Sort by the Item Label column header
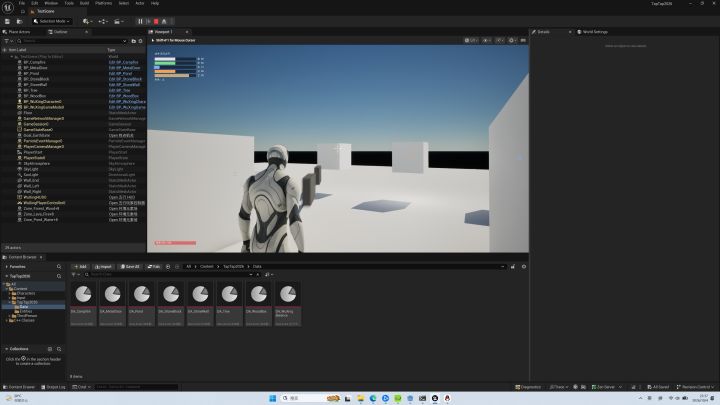720x405 pixels. click(x=17, y=50)
